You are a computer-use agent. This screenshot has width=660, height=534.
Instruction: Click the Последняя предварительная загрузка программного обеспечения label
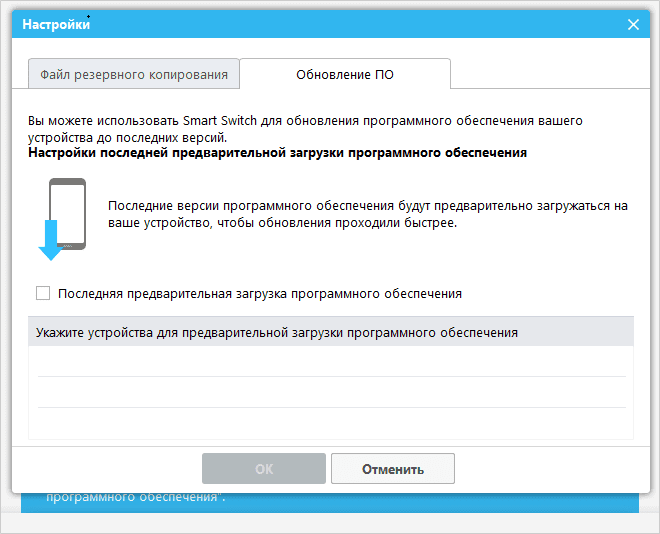coord(260,294)
